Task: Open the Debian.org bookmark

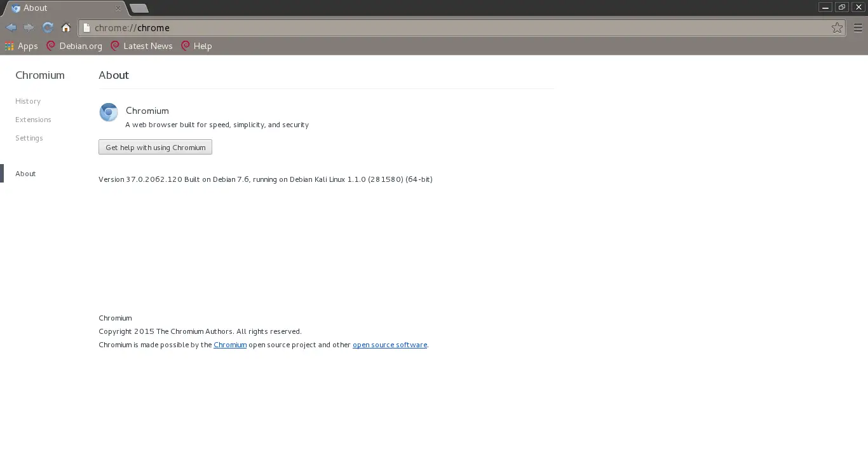Action: [74, 46]
